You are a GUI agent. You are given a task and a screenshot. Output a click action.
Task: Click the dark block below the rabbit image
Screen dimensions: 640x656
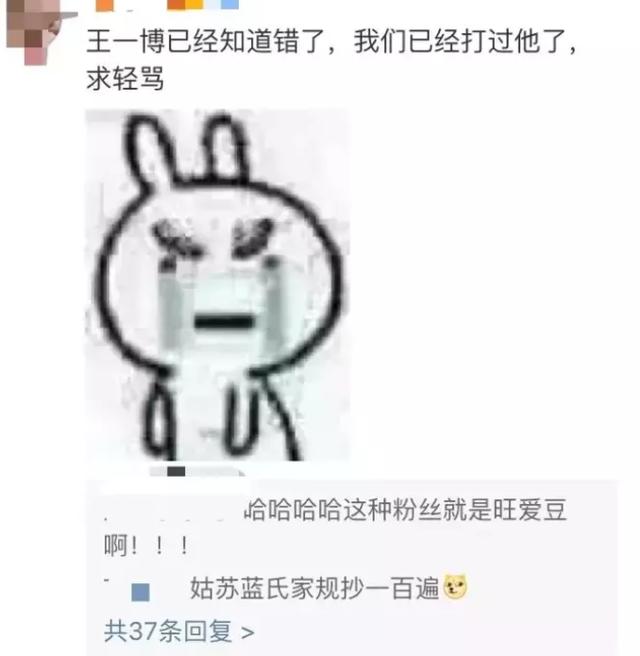point(176,472)
